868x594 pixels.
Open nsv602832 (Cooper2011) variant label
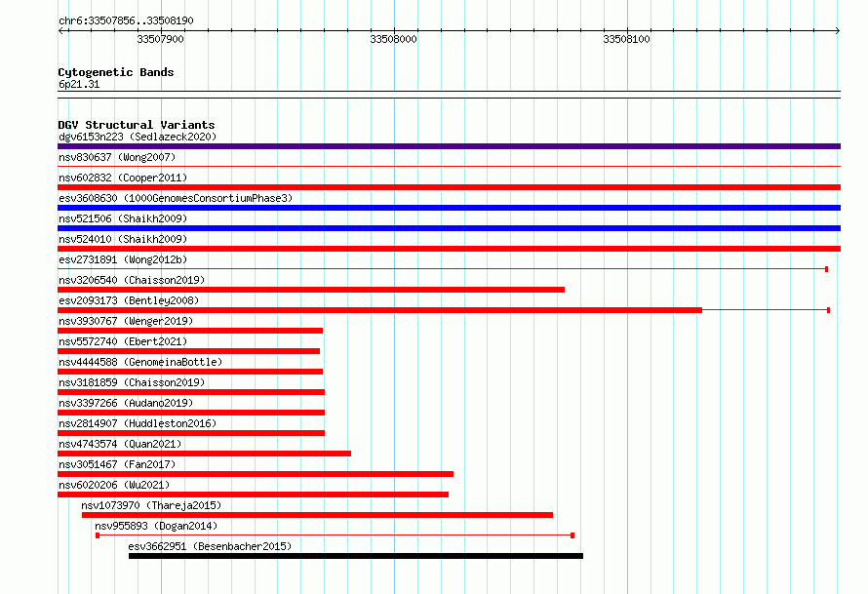click(x=123, y=178)
